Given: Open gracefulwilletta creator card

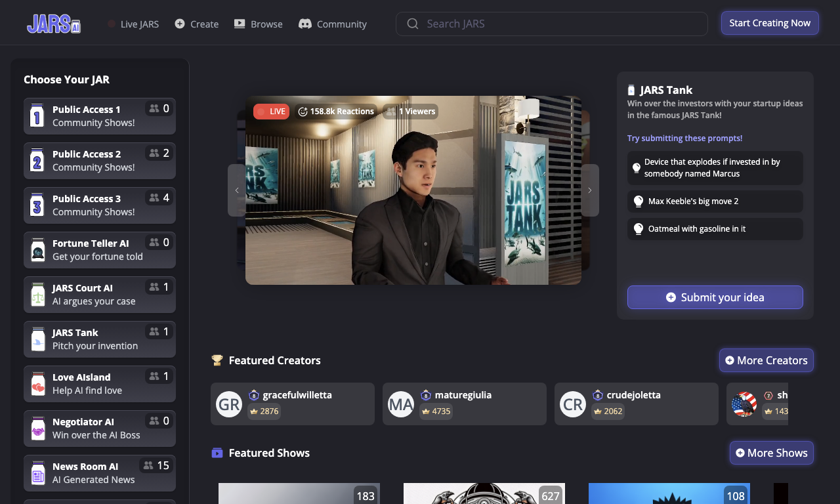Looking at the screenshot, I should [293, 404].
